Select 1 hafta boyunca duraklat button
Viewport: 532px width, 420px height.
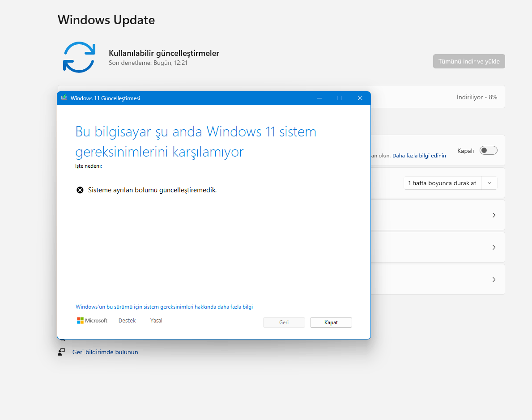[x=443, y=183]
